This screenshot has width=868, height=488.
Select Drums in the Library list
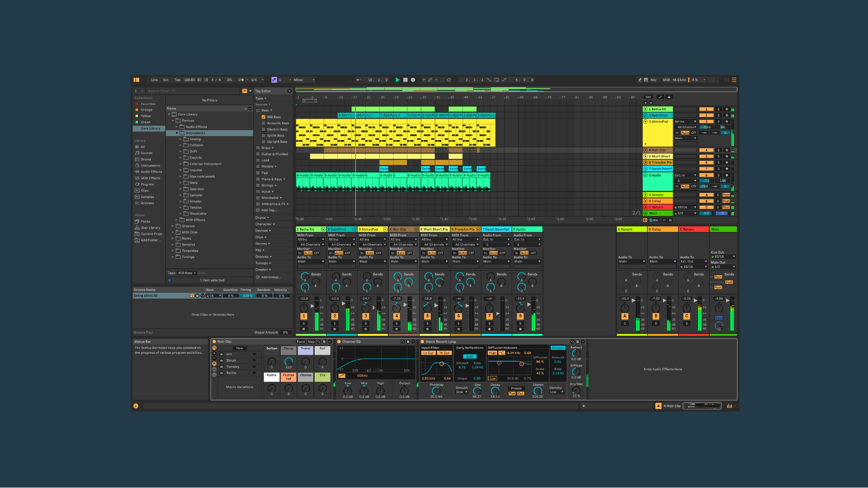pos(146,160)
